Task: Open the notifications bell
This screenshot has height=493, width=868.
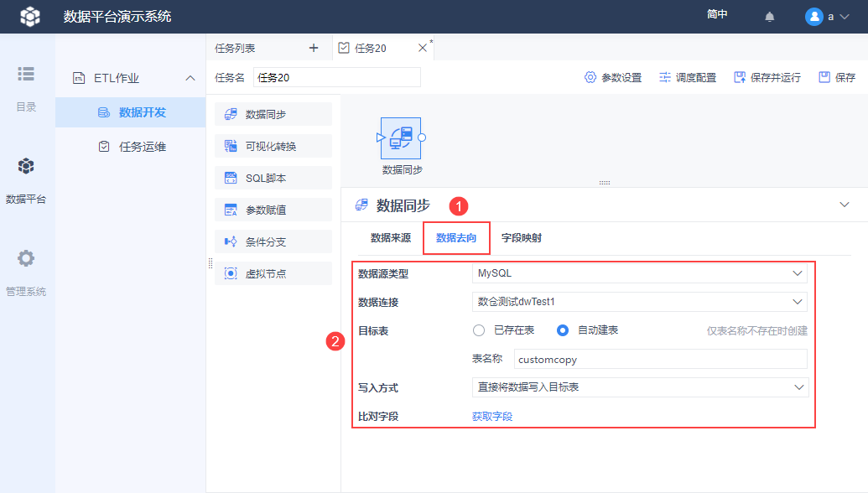Action: click(x=770, y=17)
